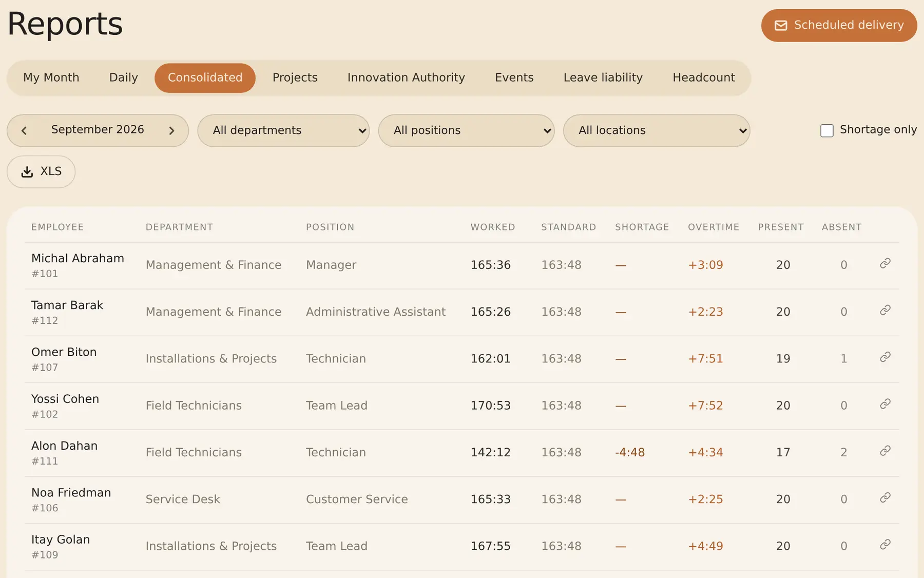Image resolution: width=924 pixels, height=578 pixels.
Task: Open the Headcount tab
Action: 704,78
